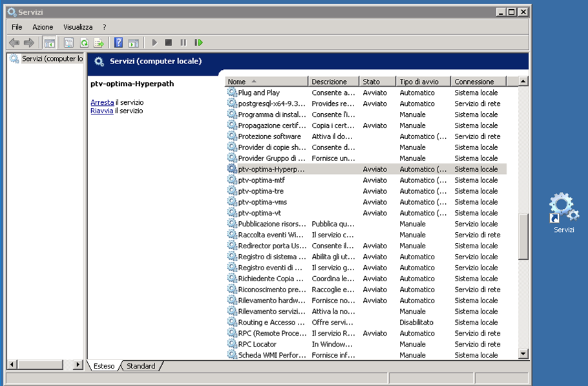This screenshot has height=386, width=588.
Task: Click the Arresta il servizio link
Action: (102, 102)
